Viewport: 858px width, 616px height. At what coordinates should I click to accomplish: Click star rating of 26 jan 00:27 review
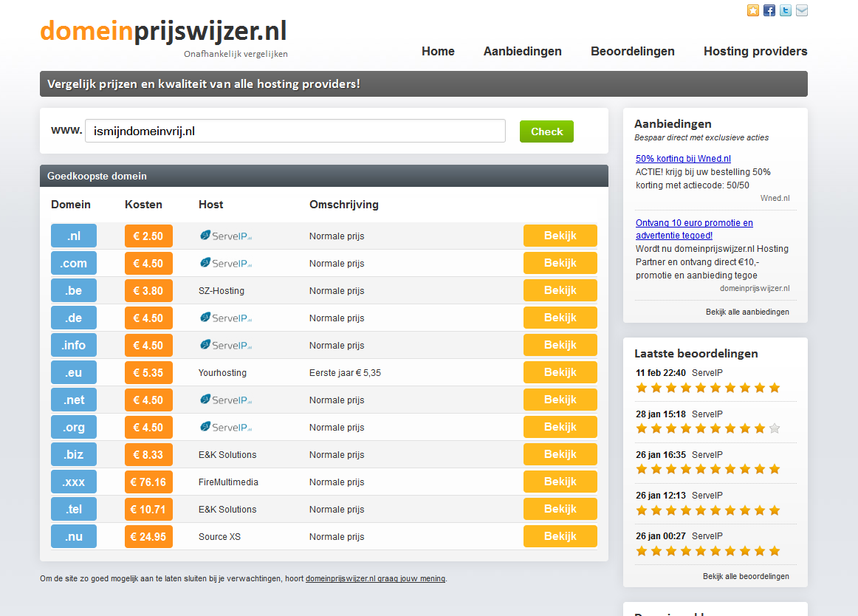pos(708,552)
